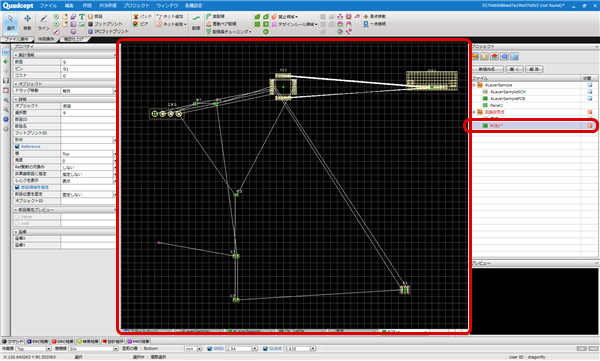Click the GRID value field showing 2.54

tap(239, 349)
